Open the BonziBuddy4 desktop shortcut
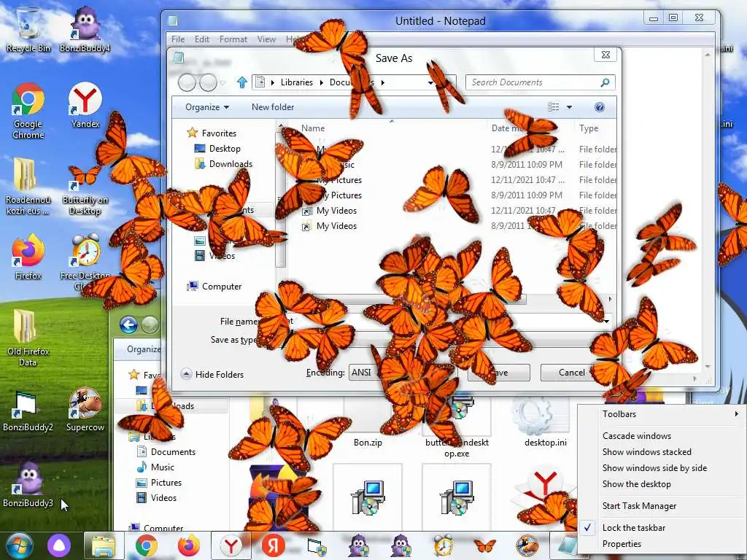 (x=85, y=28)
